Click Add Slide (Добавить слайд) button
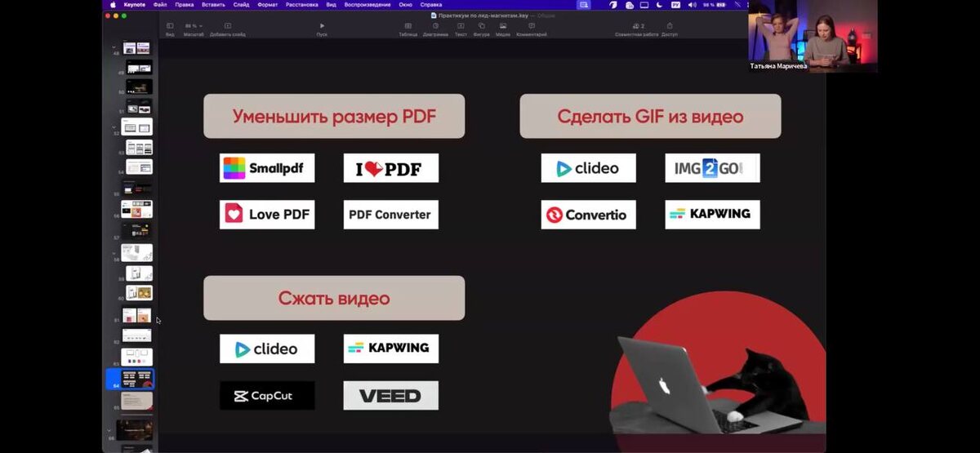Image resolution: width=980 pixels, height=453 pixels. (x=227, y=29)
